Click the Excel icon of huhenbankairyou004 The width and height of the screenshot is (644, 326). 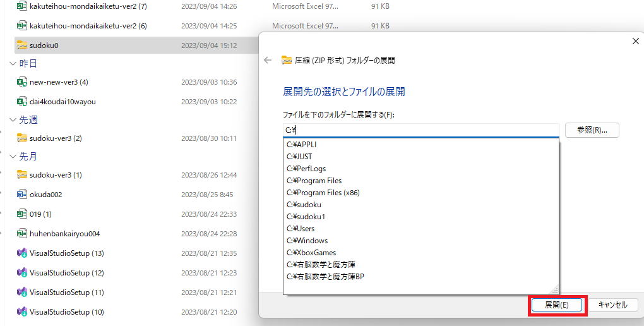[x=21, y=234]
